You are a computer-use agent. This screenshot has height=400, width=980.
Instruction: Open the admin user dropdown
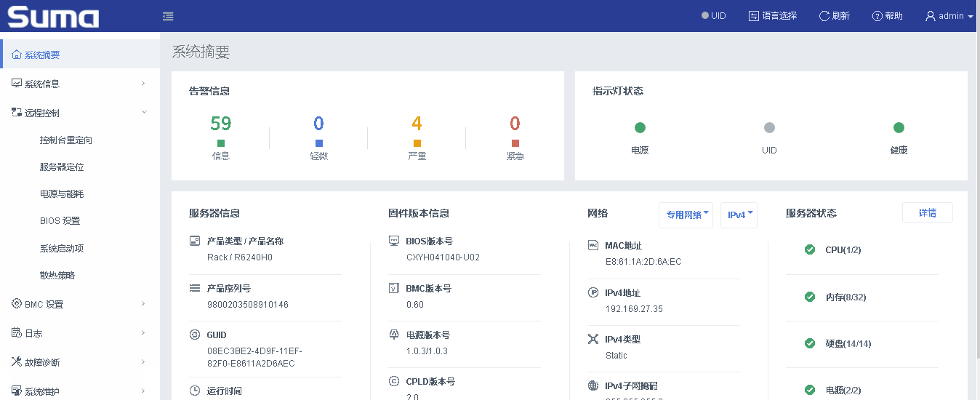coord(949,16)
